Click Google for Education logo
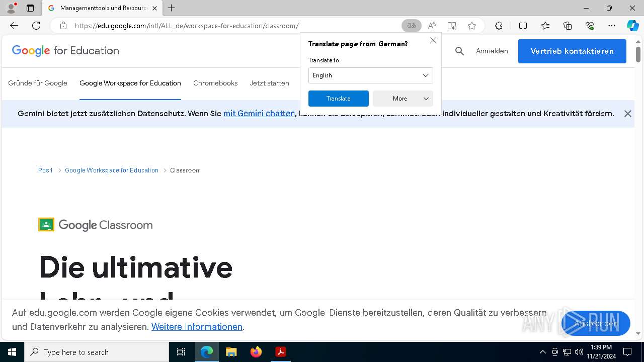Viewport: 644px width, 362px height. pos(65,51)
